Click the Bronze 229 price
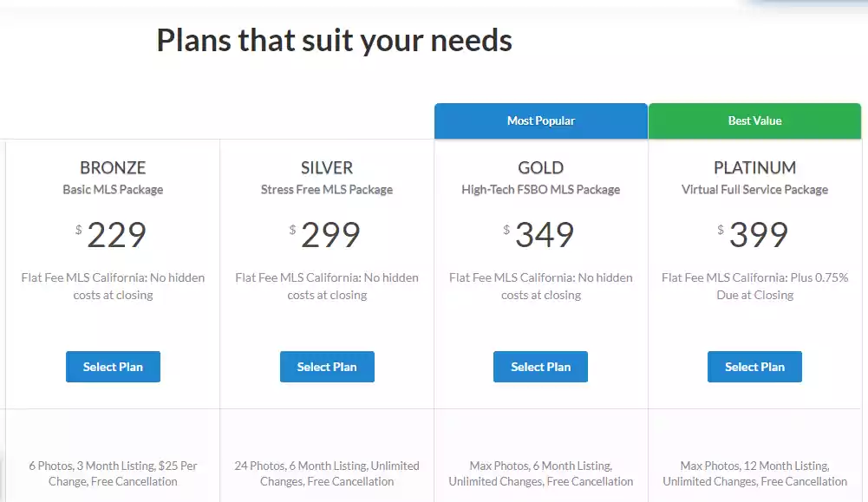This screenshot has height=502, width=868. point(116,235)
